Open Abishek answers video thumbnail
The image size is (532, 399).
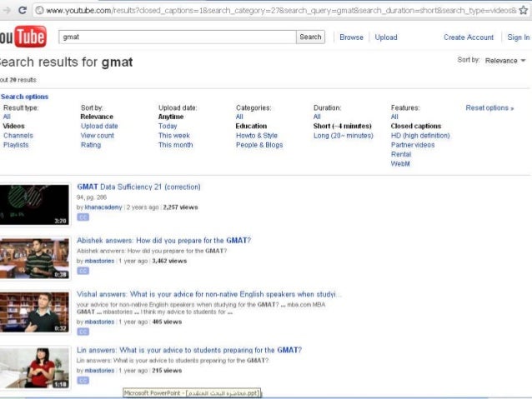35,258
